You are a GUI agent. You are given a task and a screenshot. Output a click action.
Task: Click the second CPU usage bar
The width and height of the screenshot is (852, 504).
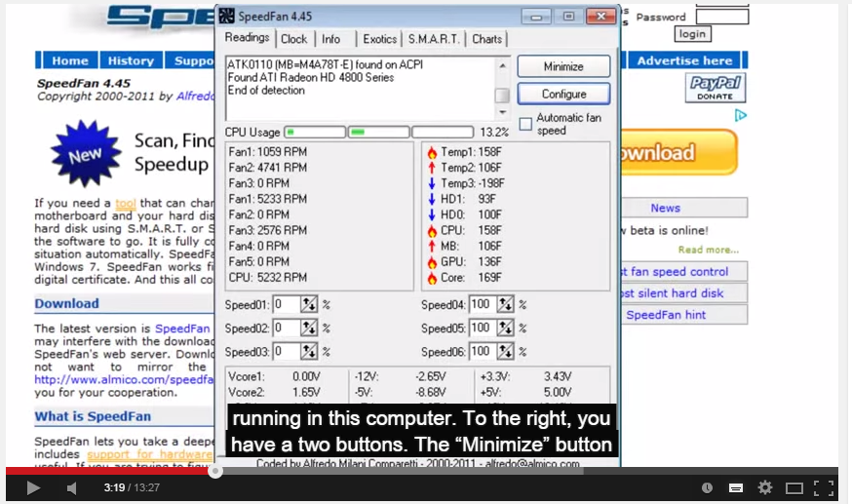tap(379, 132)
